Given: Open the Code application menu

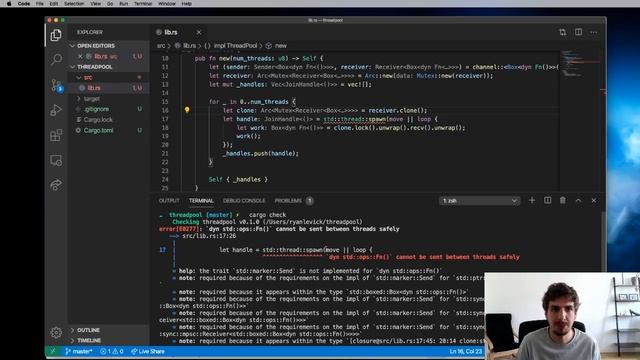Looking at the screenshot, I should pos(24,3).
